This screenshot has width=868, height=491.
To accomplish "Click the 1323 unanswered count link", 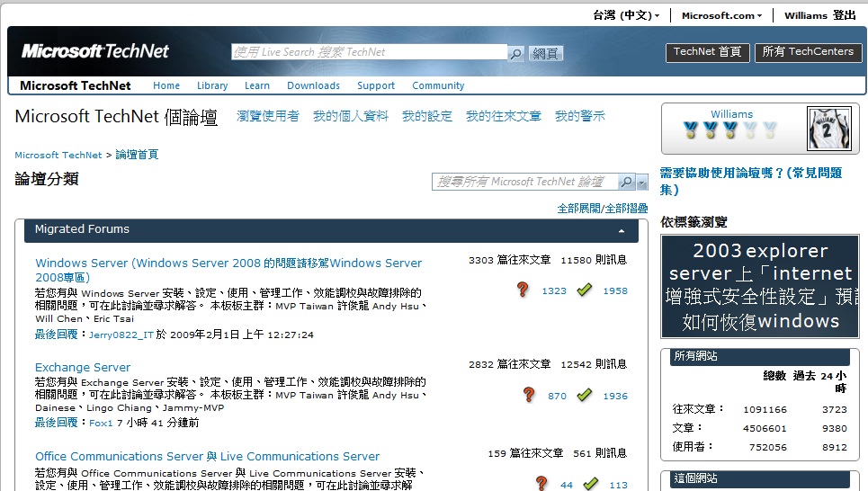I will pos(554,291).
